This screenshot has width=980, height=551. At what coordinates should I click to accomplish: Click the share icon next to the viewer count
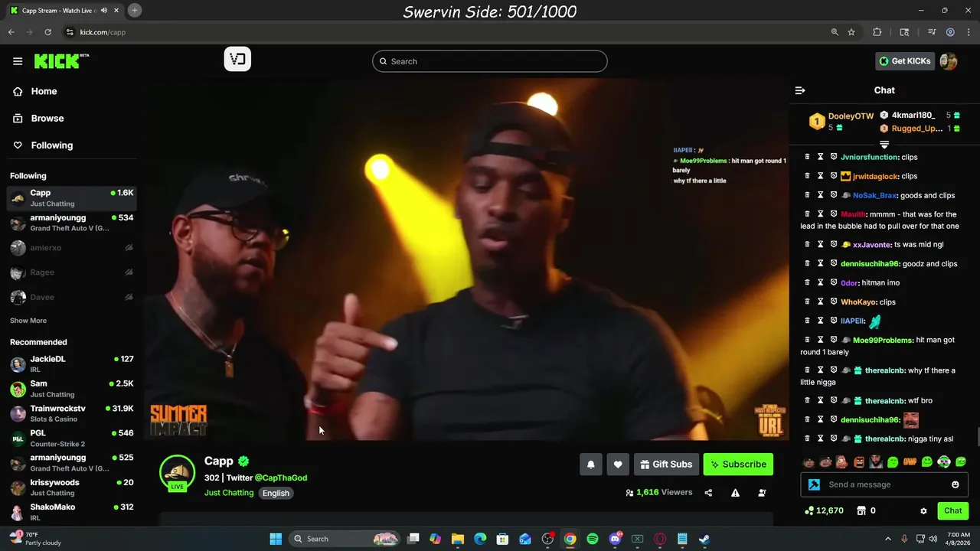[x=708, y=493]
